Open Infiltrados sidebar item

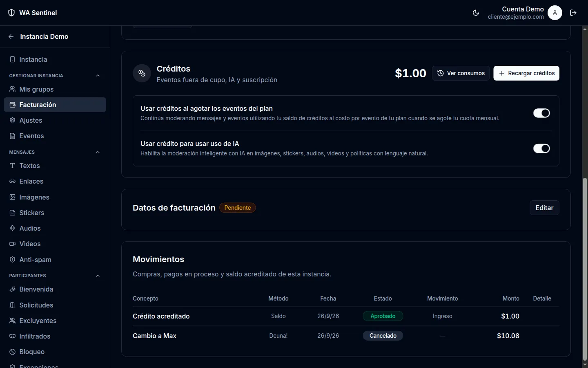click(55, 336)
